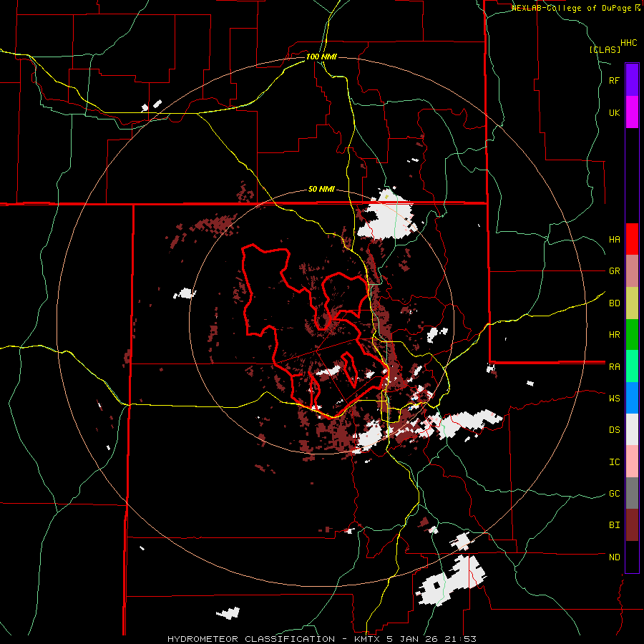Click the 50 NMI range ring label

point(321,190)
